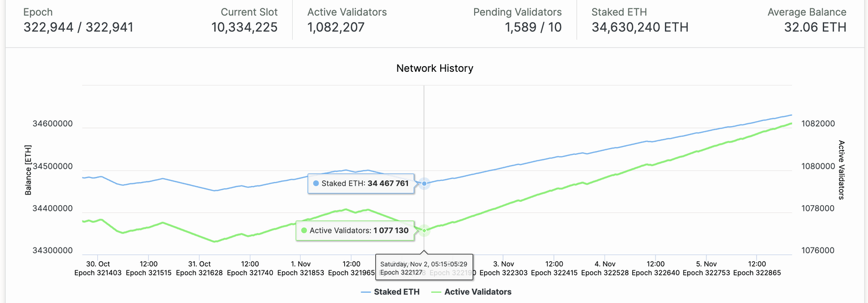Select the Epoch value 322,944 / 322,941

point(79,27)
